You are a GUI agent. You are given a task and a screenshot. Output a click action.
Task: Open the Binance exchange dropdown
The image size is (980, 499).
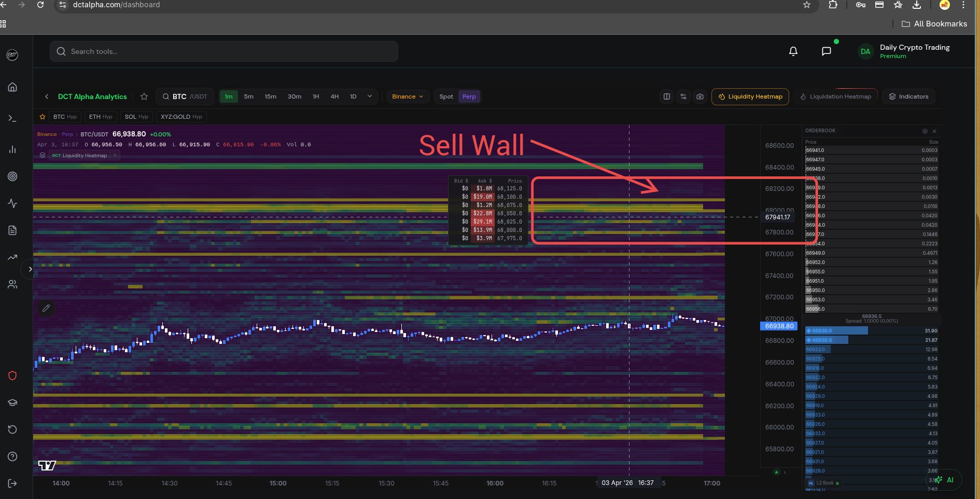tap(408, 96)
